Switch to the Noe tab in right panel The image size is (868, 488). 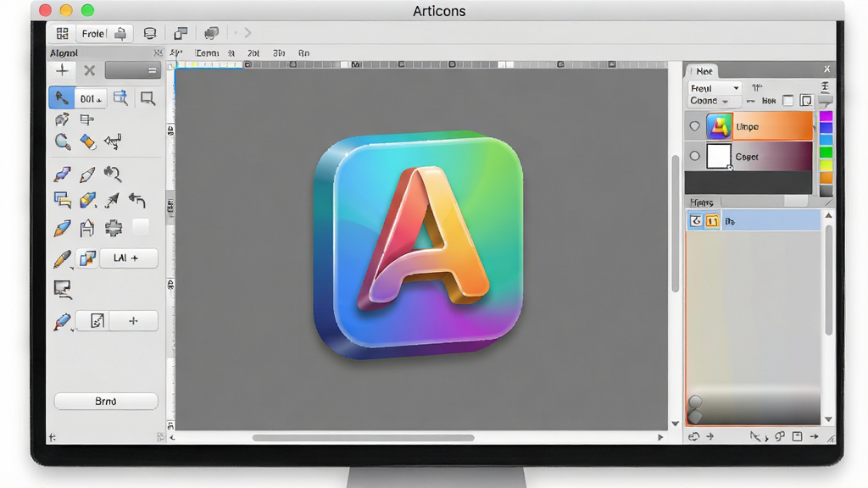click(703, 71)
